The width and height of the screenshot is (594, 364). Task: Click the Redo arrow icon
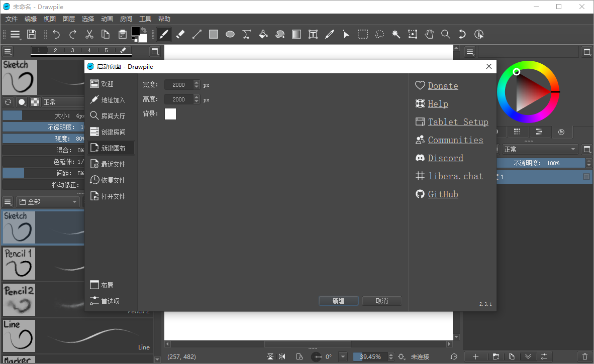[73, 35]
